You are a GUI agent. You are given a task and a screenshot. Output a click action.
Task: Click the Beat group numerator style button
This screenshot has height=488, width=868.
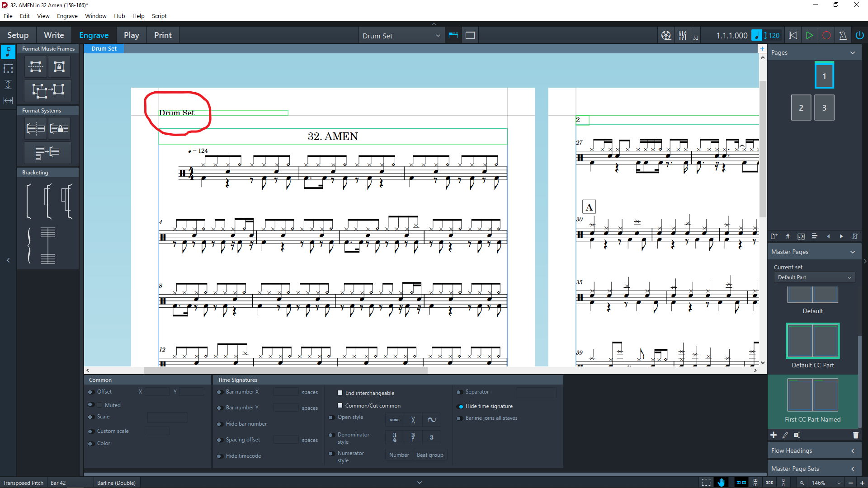tap(429, 455)
